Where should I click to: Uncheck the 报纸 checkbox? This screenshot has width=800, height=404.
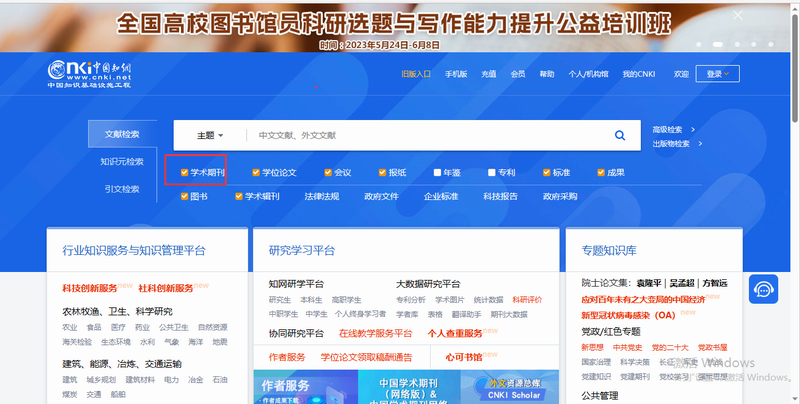point(382,172)
